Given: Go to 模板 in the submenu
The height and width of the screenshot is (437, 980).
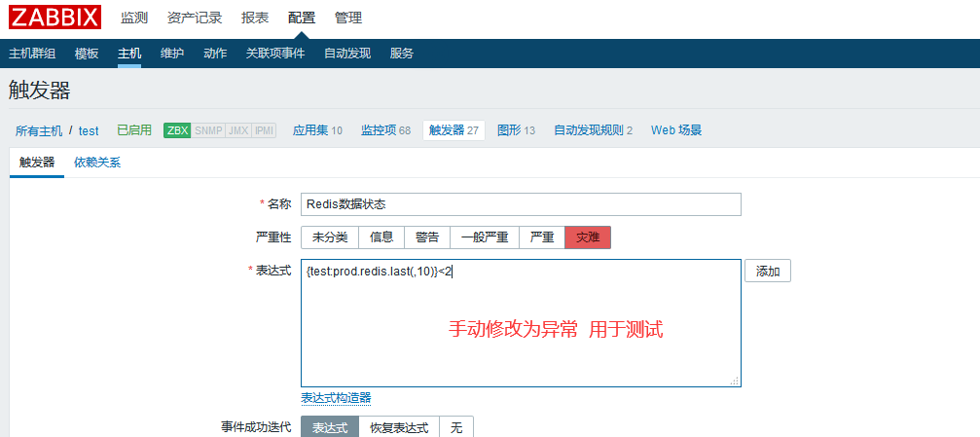Looking at the screenshot, I should coord(87,54).
